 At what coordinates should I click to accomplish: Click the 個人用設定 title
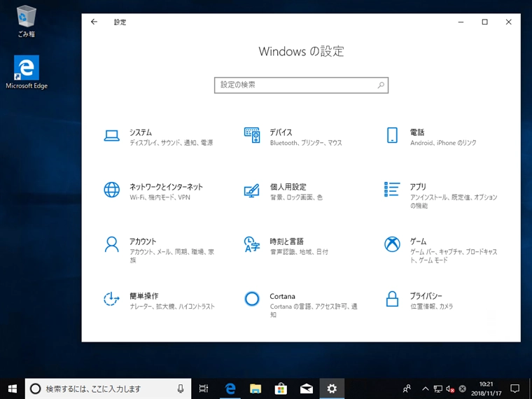coord(288,187)
